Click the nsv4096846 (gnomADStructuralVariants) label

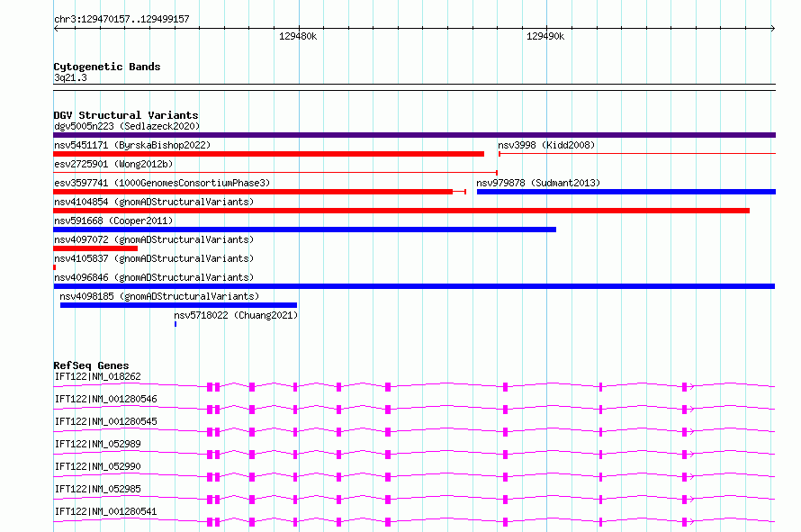(x=154, y=277)
